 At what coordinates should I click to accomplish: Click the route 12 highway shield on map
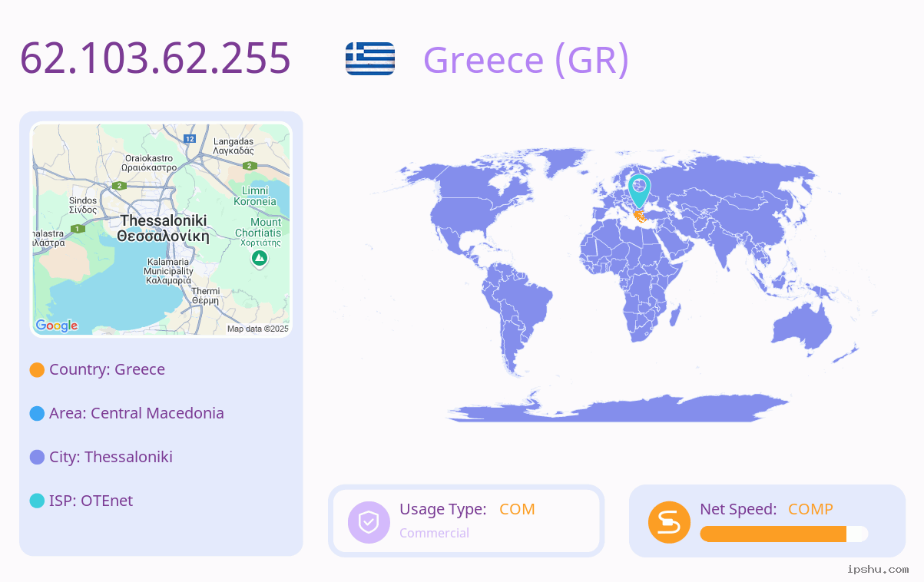(x=190, y=138)
